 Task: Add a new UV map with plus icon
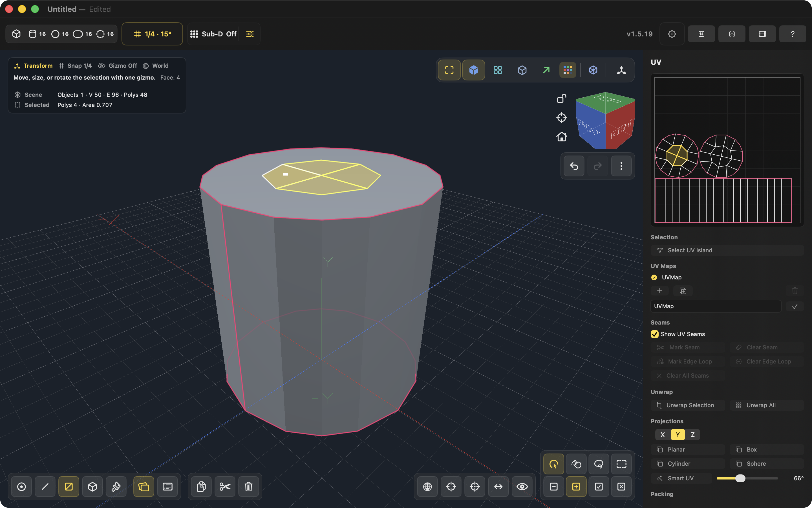(x=660, y=291)
